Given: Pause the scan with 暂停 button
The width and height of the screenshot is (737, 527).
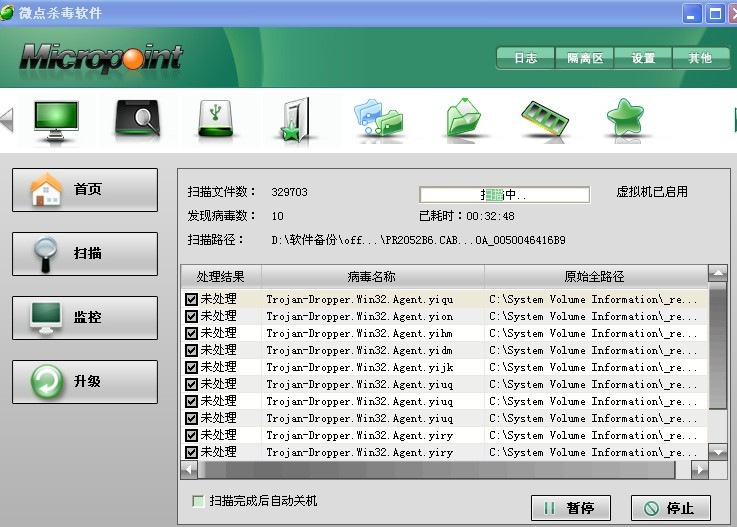Looking at the screenshot, I should click(571, 508).
